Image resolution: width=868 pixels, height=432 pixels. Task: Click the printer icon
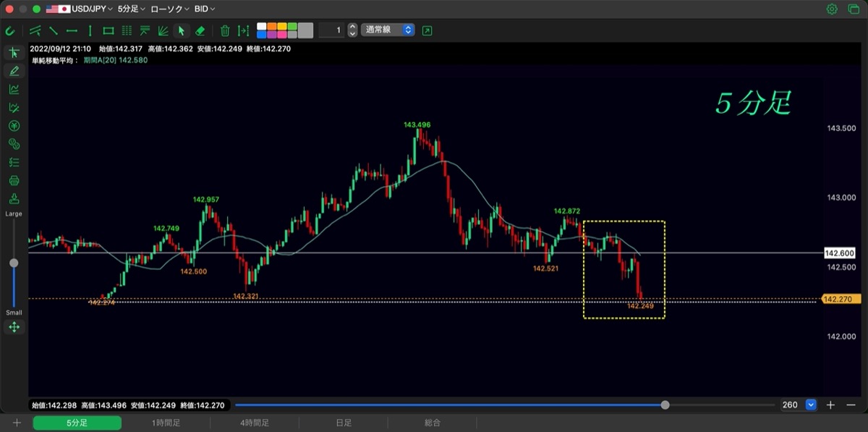click(14, 180)
